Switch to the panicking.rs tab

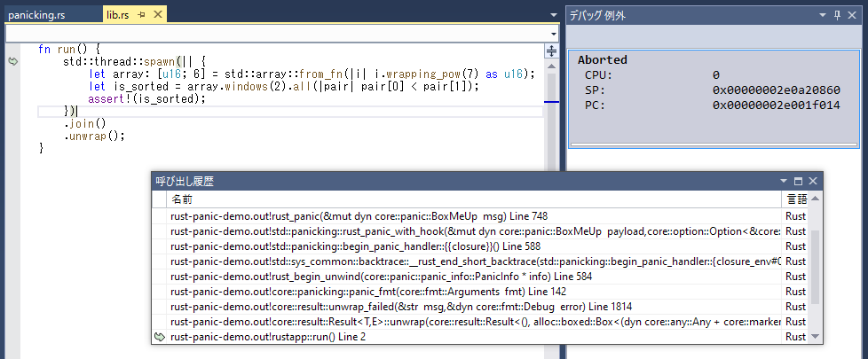tap(37, 15)
